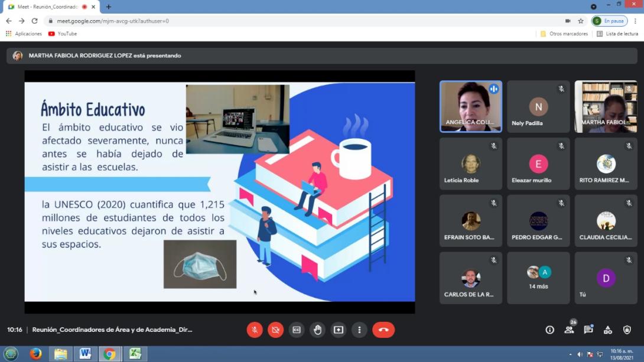644x362 pixels.
Task: Open Lista de lectura panel
Action: 617,34
